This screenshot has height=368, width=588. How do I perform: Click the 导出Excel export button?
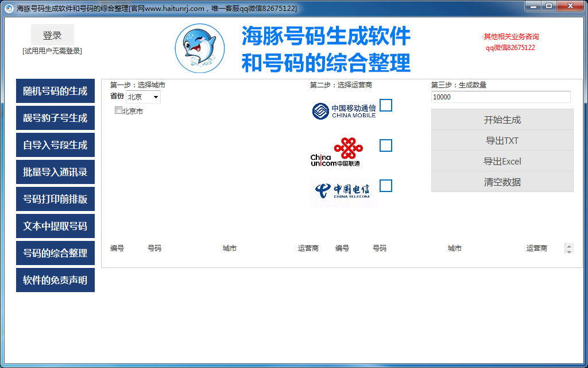click(x=502, y=161)
